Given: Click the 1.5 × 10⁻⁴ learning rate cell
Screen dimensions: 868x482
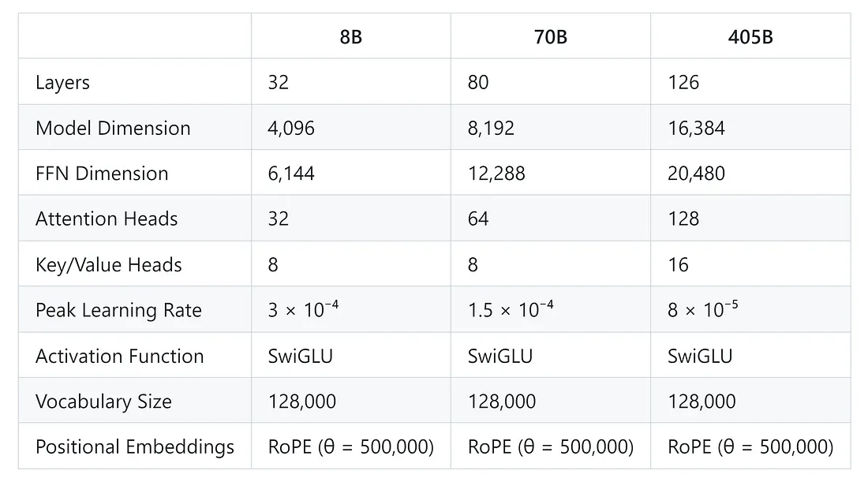Looking at the screenshot, I should click(511, 310).
